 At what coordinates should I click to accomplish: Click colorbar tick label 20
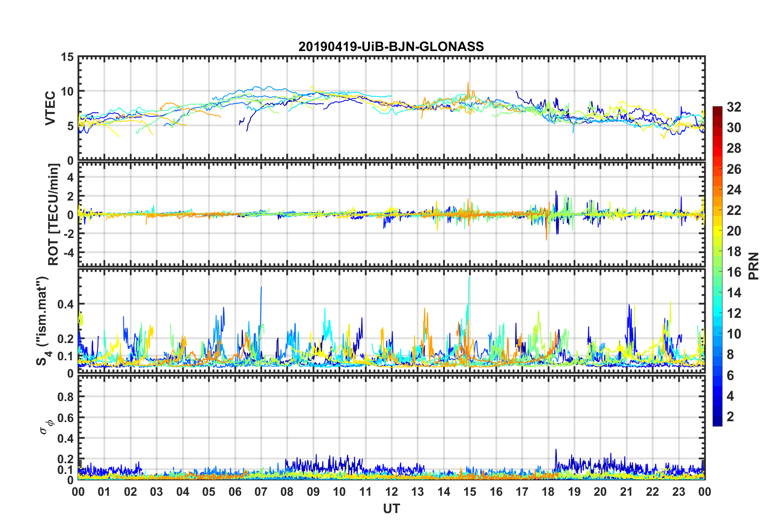tap(734, 231)
